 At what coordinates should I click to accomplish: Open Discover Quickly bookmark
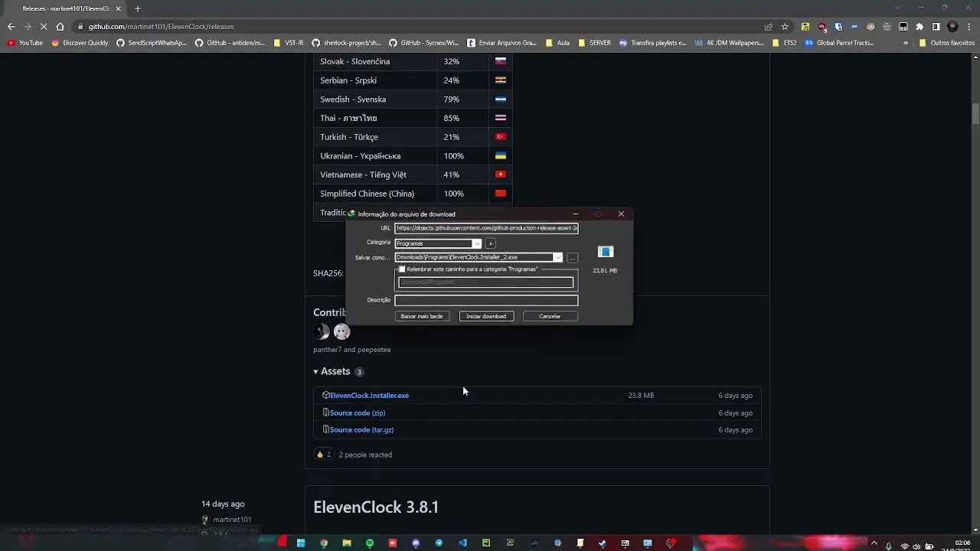pos(80,43)
